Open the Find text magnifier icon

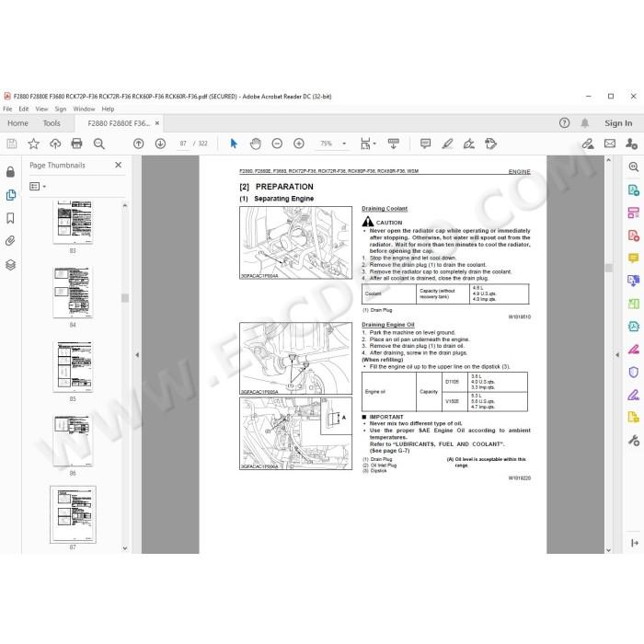tap(98, 144)
